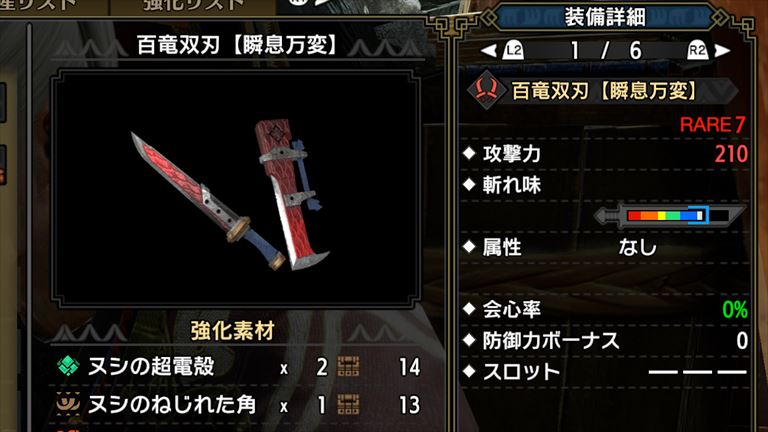Select the weapon preview image
The width and height of the screenshot is (768, 432).
(x=236, y=189)
